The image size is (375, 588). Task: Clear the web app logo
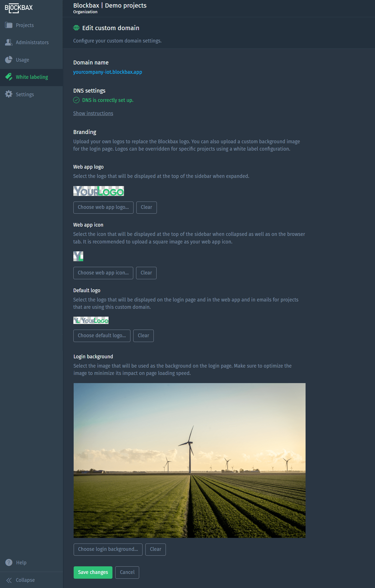tap(146, 207)
